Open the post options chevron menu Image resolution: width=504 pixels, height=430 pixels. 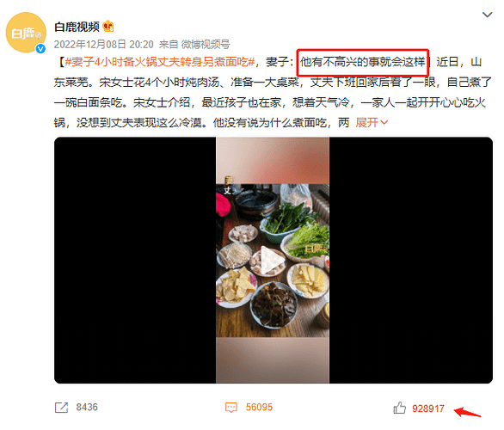tap(488, 15)
